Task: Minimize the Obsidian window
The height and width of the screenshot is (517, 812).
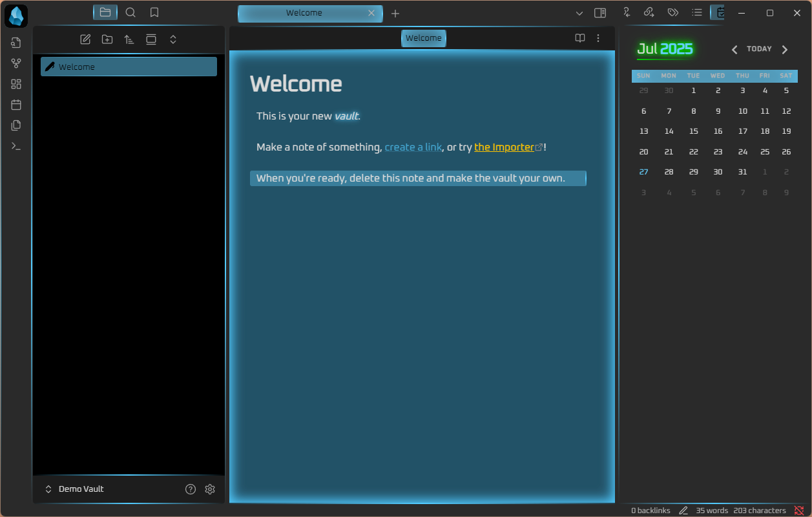Action: click(x=741, y=13)
